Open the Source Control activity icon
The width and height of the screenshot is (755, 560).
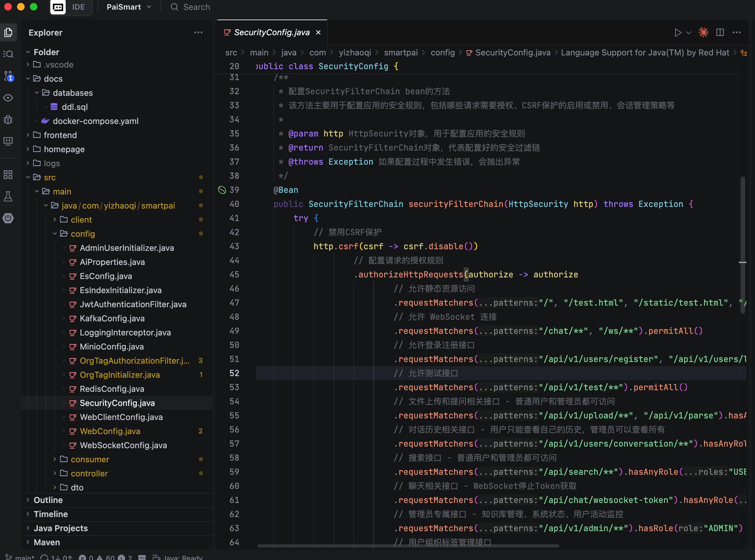pyautogui.click(x=8, y=76)
